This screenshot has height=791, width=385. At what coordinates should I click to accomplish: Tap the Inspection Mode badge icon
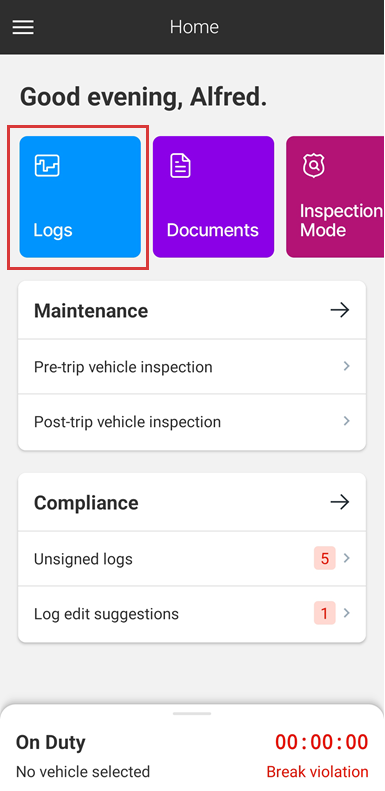(314, 166)
